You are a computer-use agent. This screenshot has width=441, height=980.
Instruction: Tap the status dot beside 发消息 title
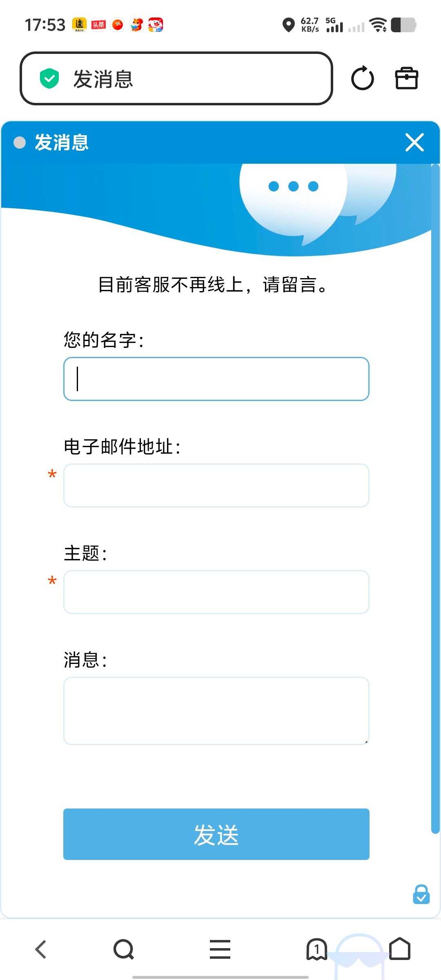click(x=19, y=143)
